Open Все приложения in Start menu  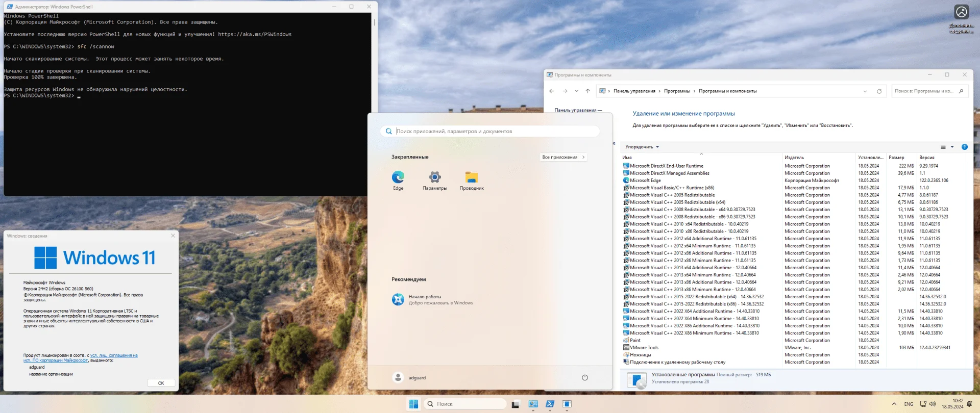click(563, 157)
